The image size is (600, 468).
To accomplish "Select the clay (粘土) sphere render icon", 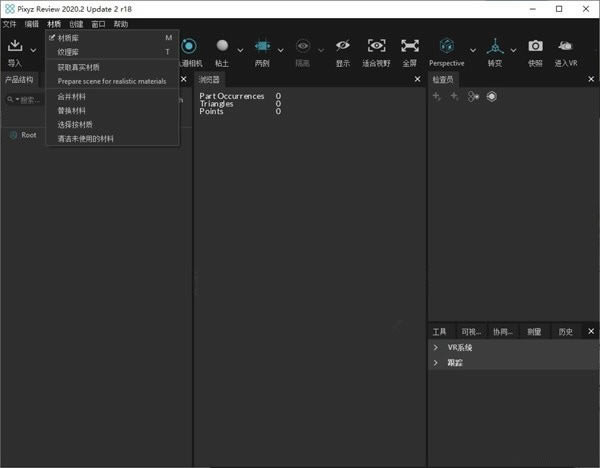I will [x=222, y=46].
